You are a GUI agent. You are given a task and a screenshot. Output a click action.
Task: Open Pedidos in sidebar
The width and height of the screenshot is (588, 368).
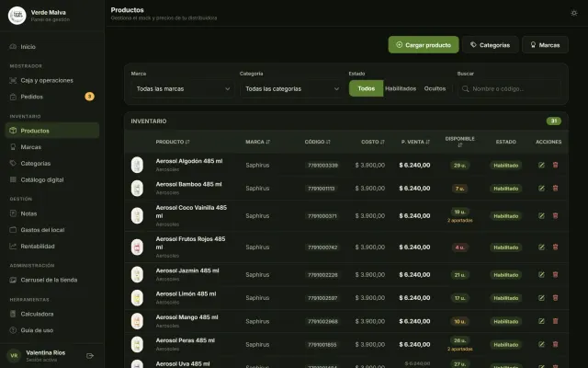[x=52, y=97]
